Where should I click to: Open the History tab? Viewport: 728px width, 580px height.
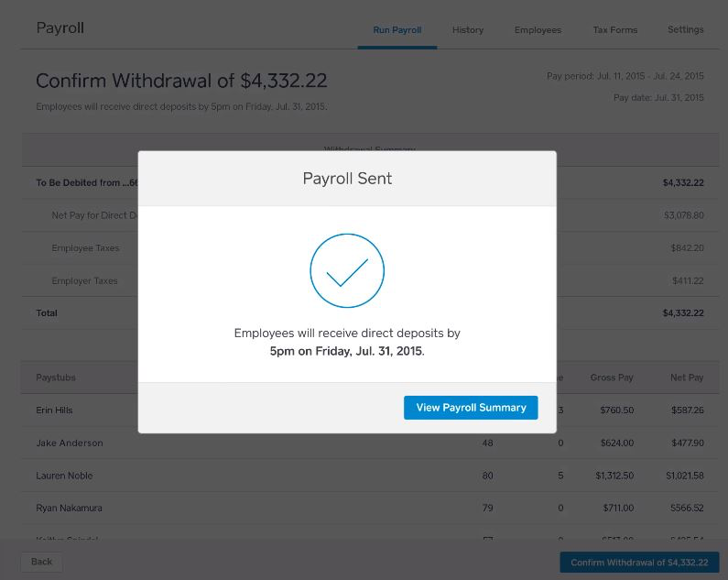tap(467, 30)
